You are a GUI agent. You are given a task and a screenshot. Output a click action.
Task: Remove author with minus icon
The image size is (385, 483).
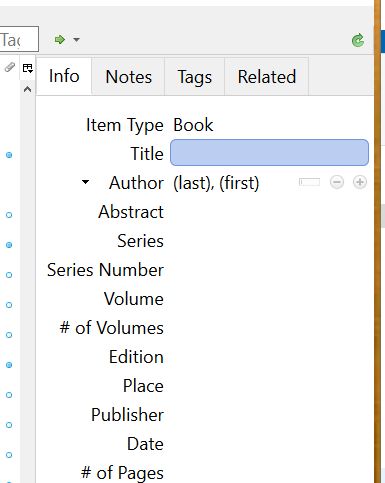(337, 182)
